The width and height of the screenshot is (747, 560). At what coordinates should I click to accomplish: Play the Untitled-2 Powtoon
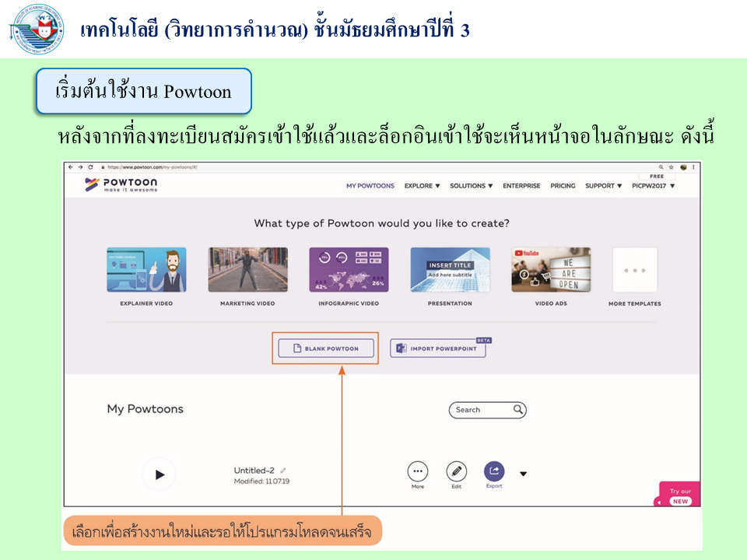(160, 474)
